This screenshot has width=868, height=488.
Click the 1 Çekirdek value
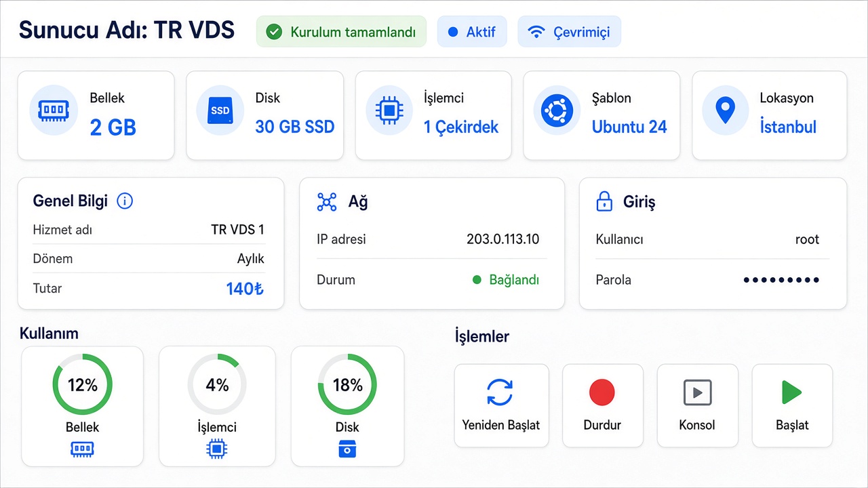(461, 127)
